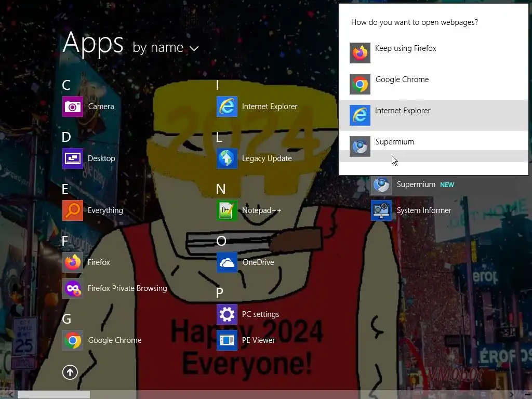532x399 pixels.
Task: Click the 'G' letter group header
Action: click(x=66, y=319)
